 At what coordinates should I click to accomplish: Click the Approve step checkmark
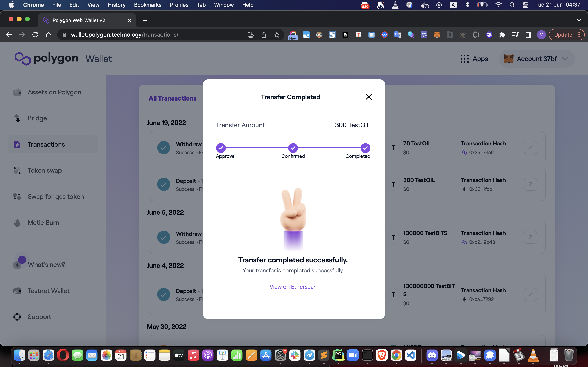[x=221, y=148]
